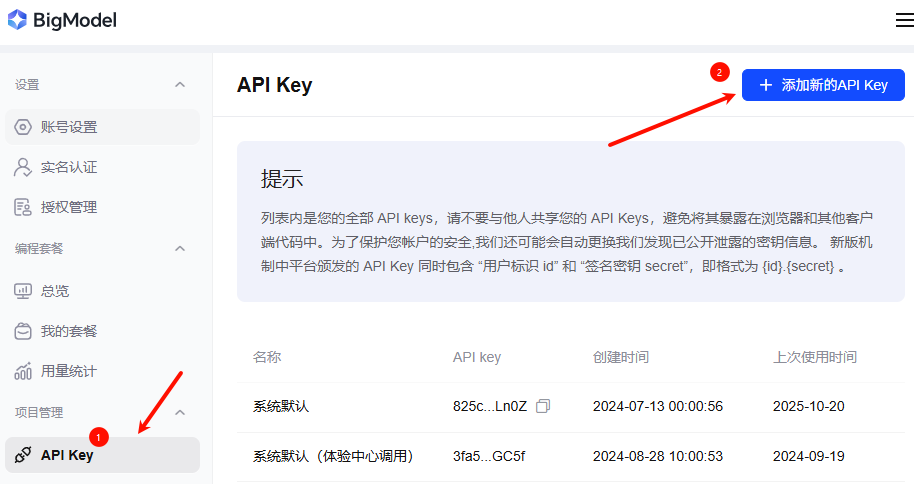914x484 pixels.
Task: Collapse the 项目管理 sidebar section
Action: click(x=180, y=412)
